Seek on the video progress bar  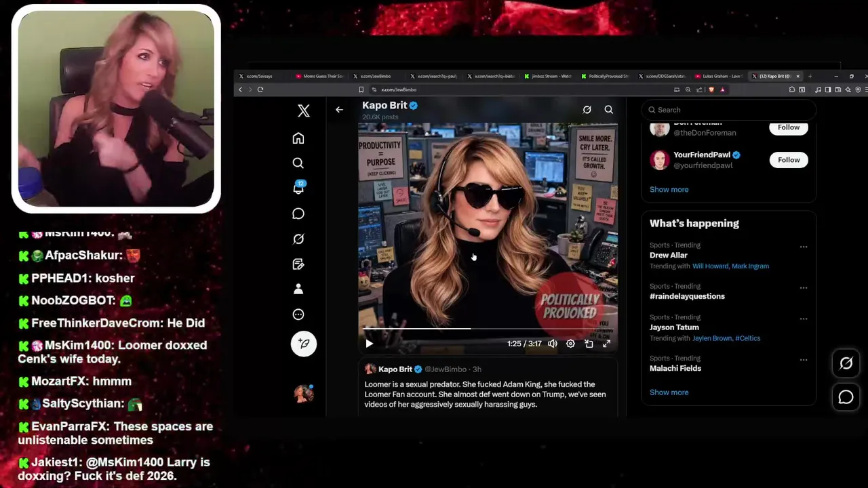pyautogui.click(x=488, y=329)
